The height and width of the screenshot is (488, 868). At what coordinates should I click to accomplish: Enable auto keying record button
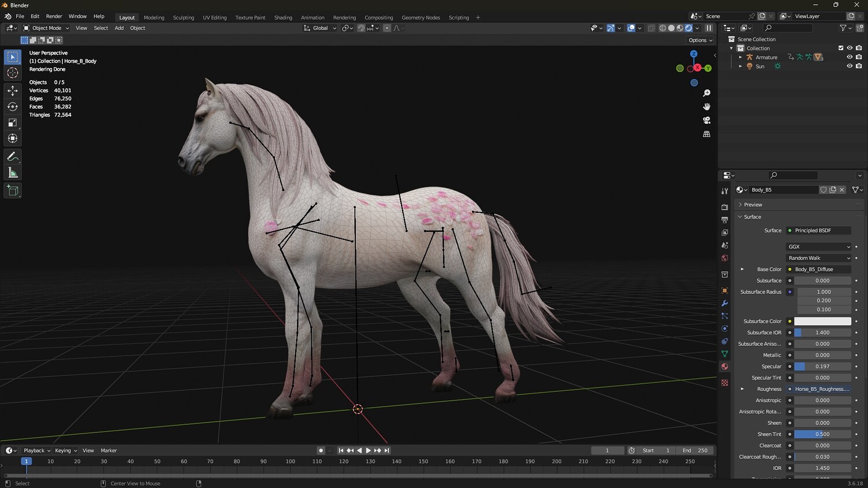pyautogui.click(x=321, y=450)
